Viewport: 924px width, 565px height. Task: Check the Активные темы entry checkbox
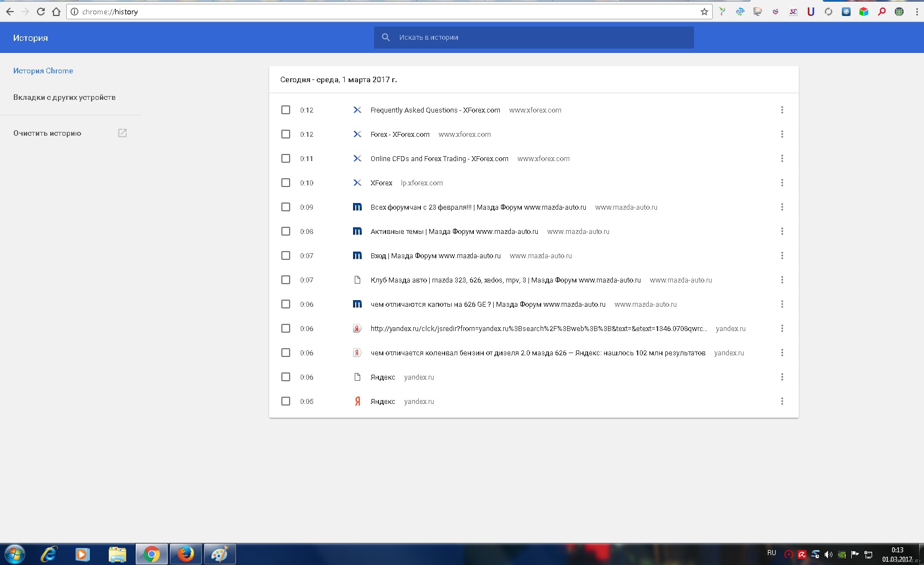tap(286, 231)
